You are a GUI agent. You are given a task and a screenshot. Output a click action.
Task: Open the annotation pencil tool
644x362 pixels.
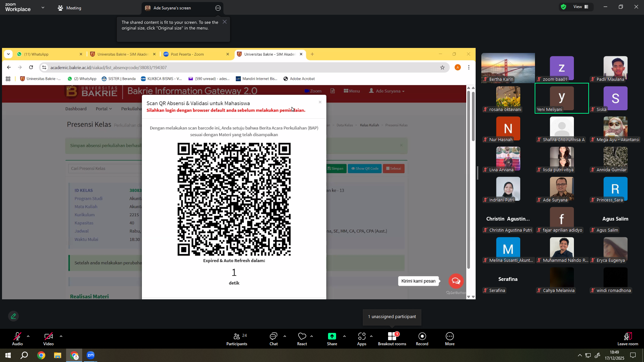(x=13, y=316)
